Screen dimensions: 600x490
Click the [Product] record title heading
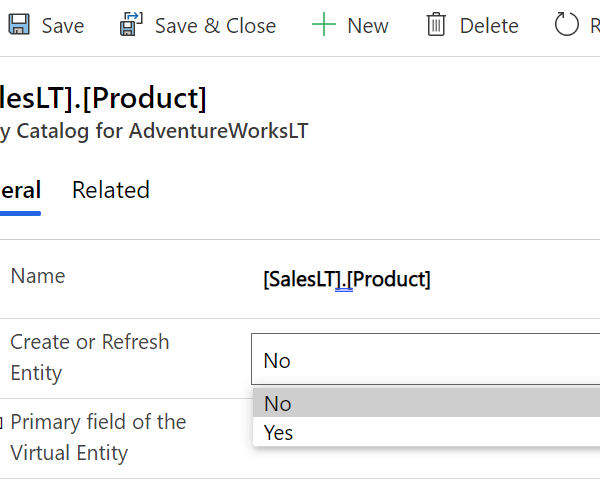[103, 99]
